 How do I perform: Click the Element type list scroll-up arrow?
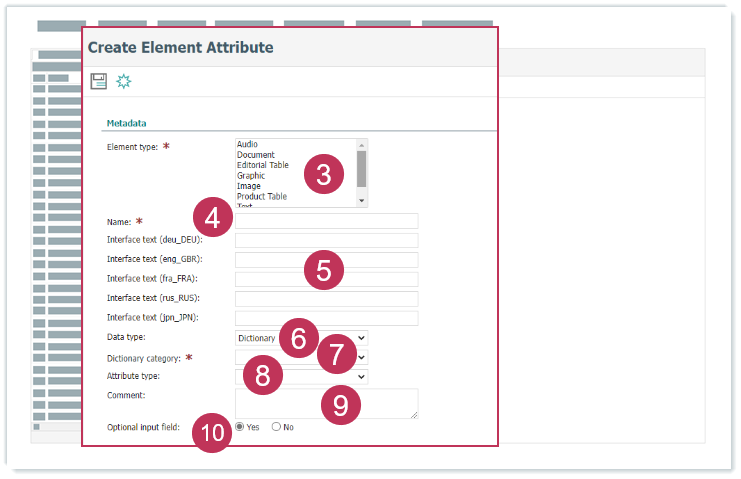click(362, 145)
